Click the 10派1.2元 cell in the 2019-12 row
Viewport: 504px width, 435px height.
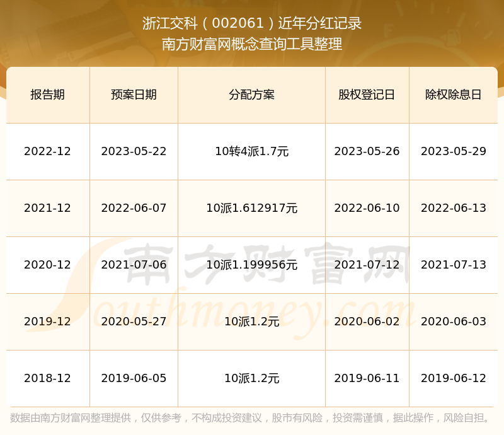click(251, 321)
